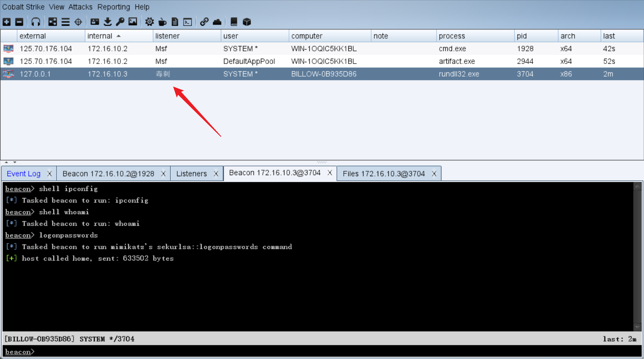Open keystrokes view via key icon
The image size is (644, 359).
[x=120, y=22]
